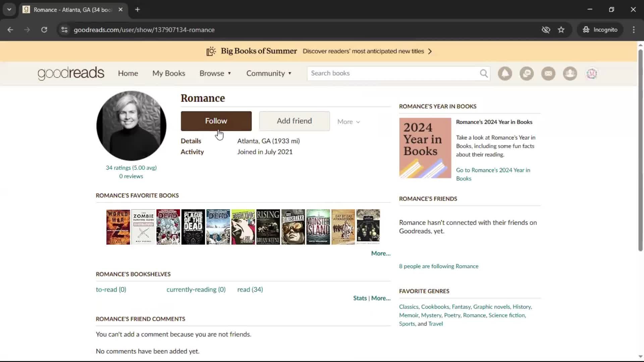The width and height of the screenshot is (644, 362).
Task: Open the 34 ratings link
Action: [131, 168]
